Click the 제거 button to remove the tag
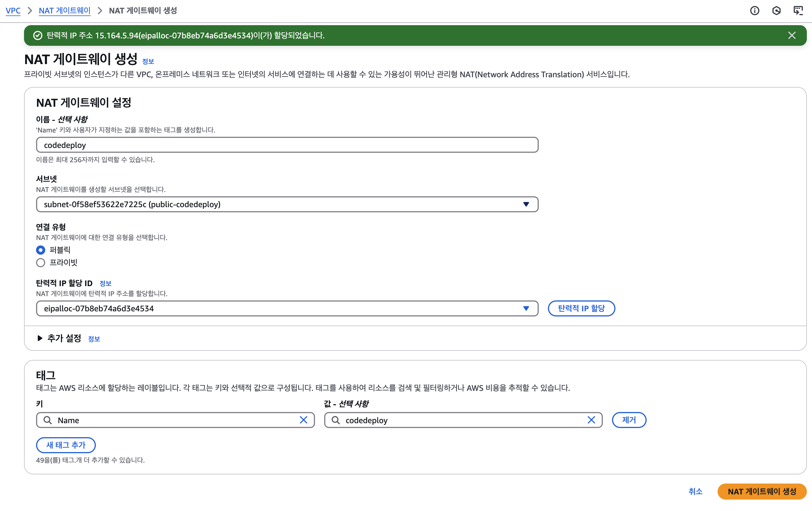This screenshot has width=812, height=511. tap(629, 420)
